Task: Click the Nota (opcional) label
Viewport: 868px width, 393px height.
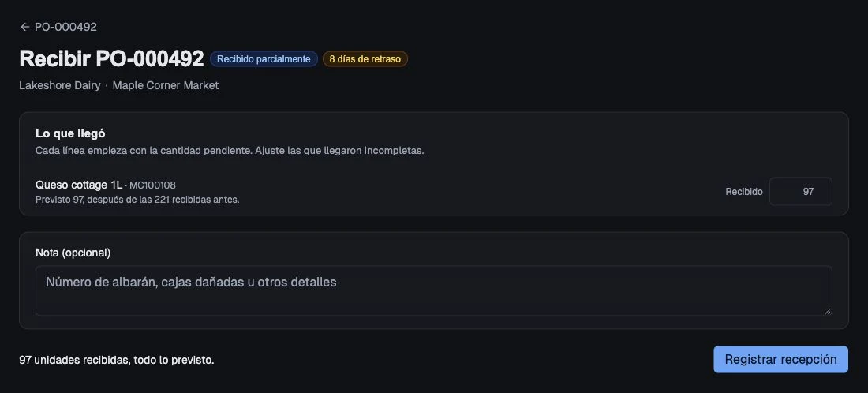Action: pos(73,253)
